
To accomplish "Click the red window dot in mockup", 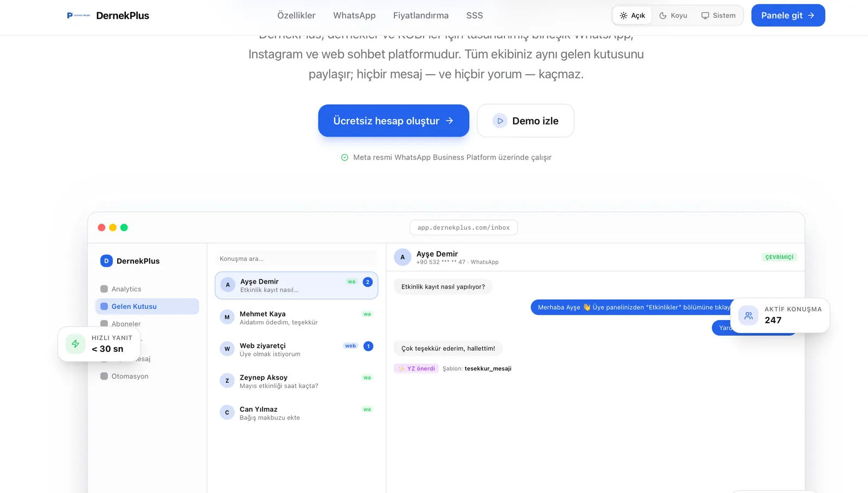I will 101,228.
